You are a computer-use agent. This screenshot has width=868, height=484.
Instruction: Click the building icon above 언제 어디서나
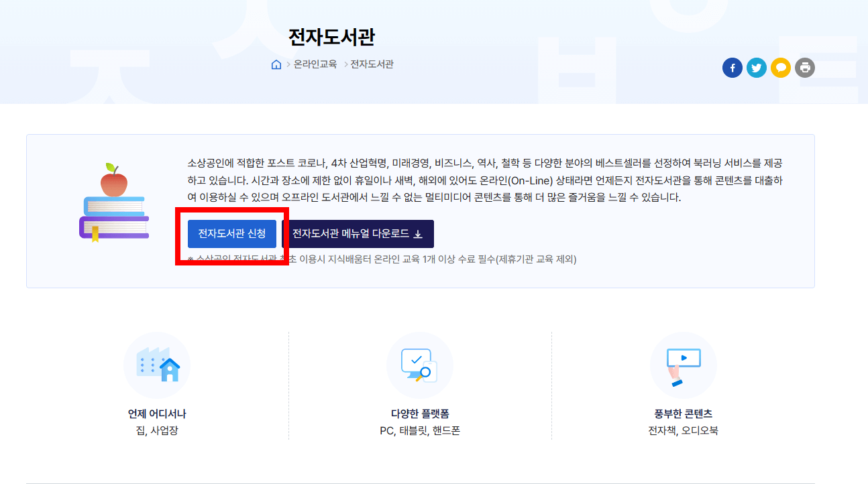coord(156,365)
